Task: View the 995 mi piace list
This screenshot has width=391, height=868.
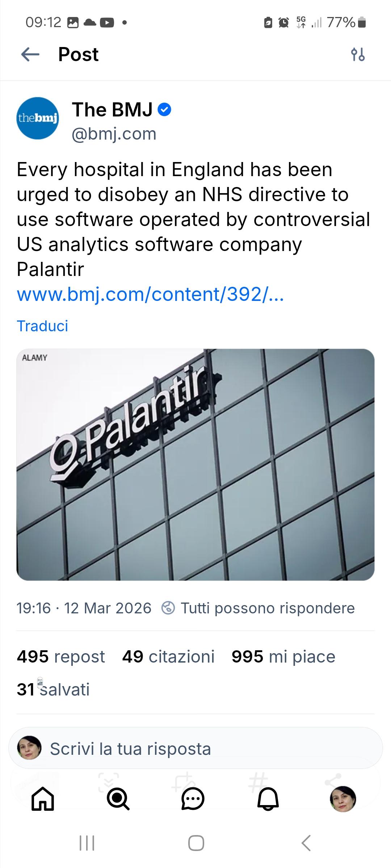Action: tap(283, 656)
